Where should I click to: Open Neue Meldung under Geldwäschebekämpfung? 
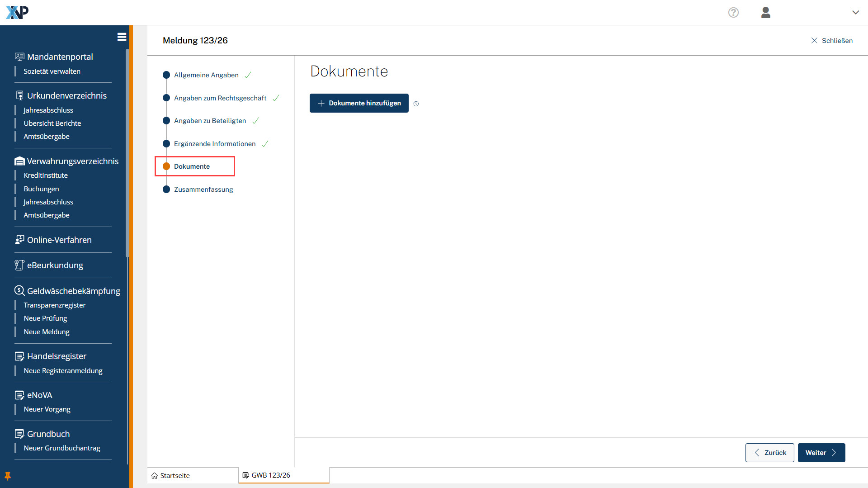47,332
